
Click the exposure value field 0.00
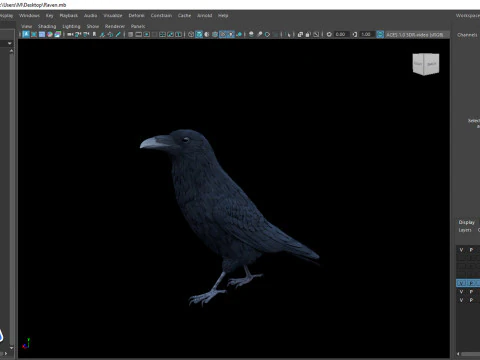tap(341, 34)
